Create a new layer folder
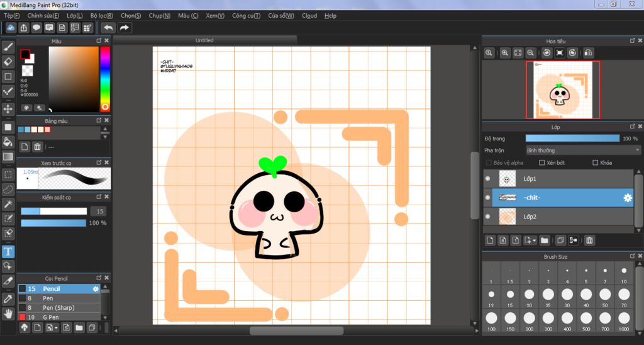Image resolution: width=644 pixels, height=345 pixels. coord(545,240)
